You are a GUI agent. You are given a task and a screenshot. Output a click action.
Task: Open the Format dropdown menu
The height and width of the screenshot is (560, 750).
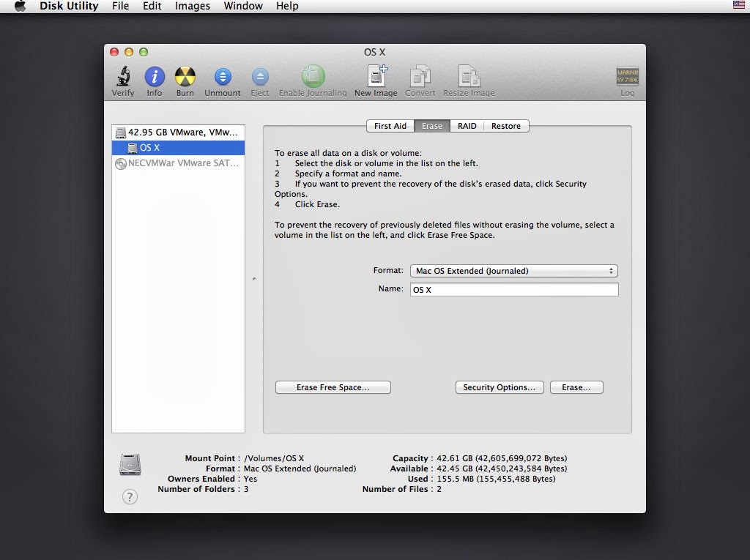point(514,271)
